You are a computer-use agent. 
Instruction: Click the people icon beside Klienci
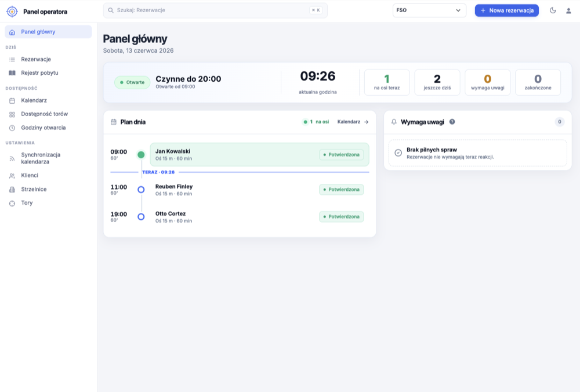pos(12,176)
